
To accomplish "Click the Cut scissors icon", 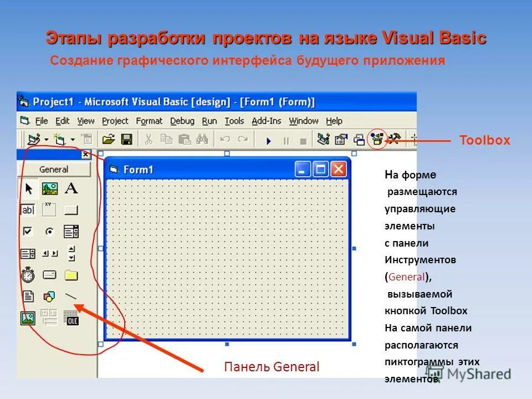I will 149,139.
